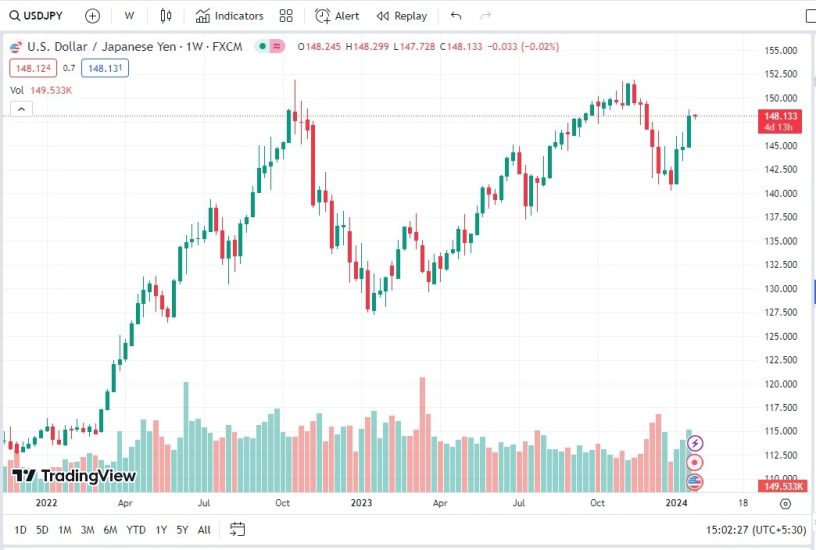The image size is (816, 550).
Task: Open time axis settings gear
Action: point(785,504)
